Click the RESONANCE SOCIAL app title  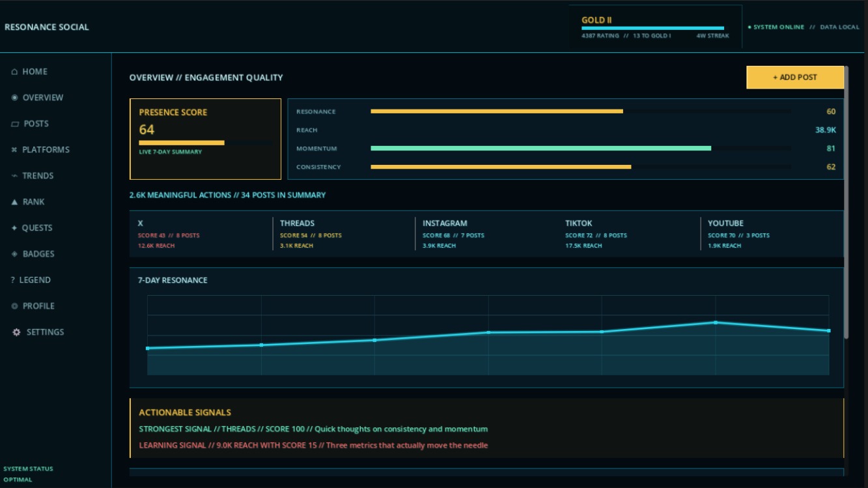tap(47, 27)
